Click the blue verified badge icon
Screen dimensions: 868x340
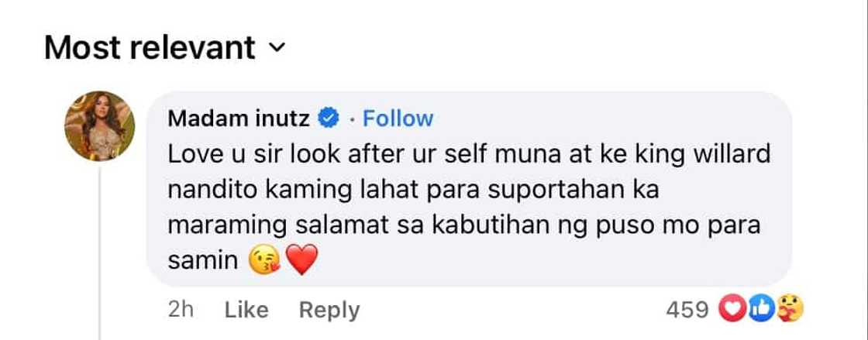329,119
